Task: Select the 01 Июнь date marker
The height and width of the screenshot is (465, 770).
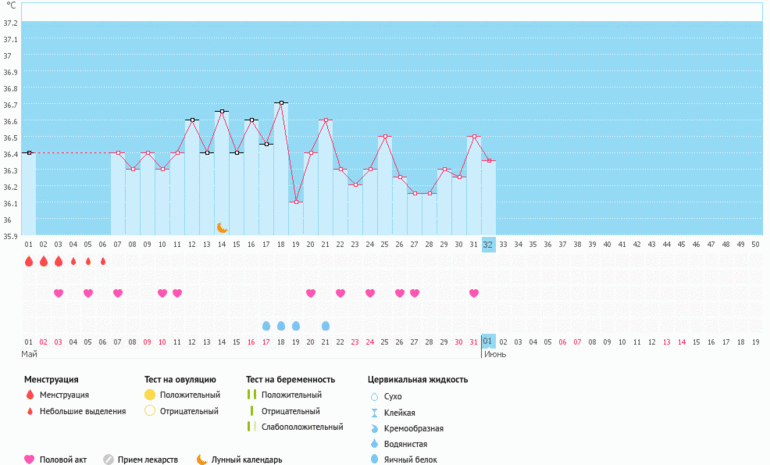Action: (x=488, y=342)
